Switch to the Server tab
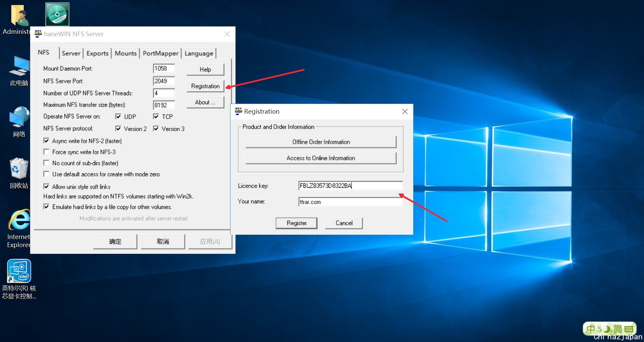The image size is (644, 342). 71,53
